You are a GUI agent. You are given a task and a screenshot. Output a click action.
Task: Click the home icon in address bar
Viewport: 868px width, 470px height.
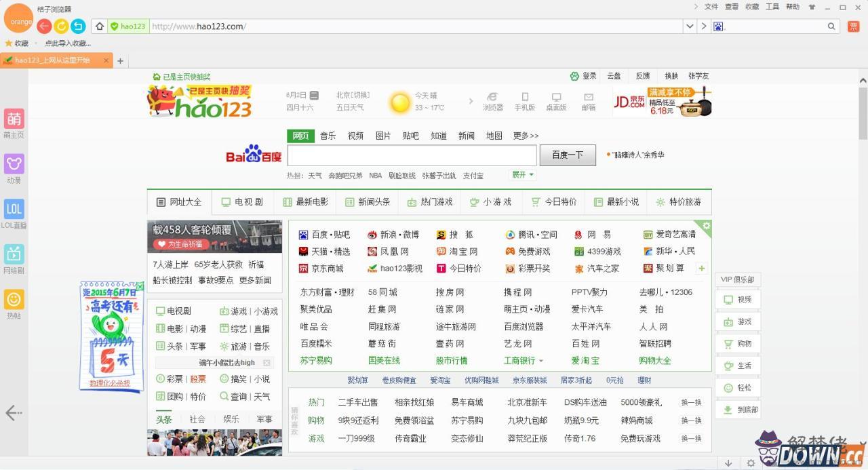coord(100,26)
